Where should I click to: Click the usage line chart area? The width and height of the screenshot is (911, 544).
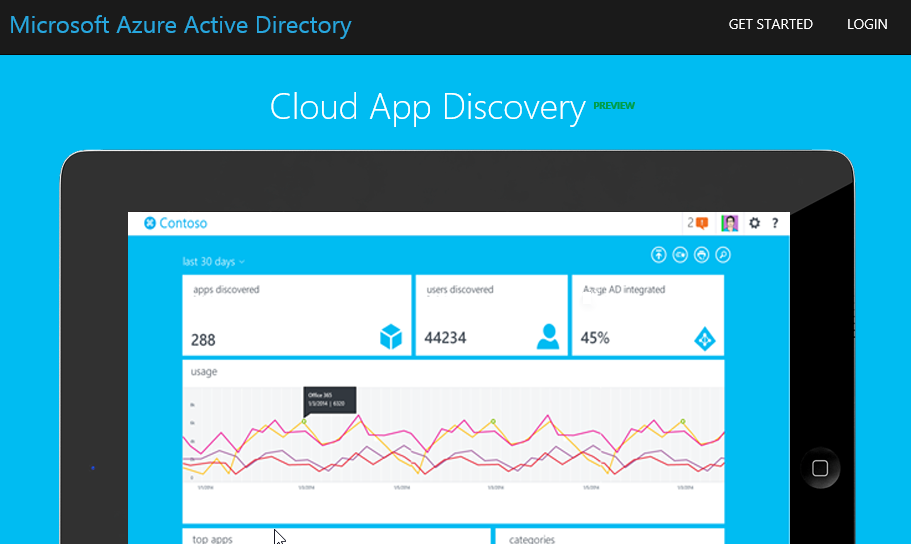pyautogui.click(x=453, y=435)
